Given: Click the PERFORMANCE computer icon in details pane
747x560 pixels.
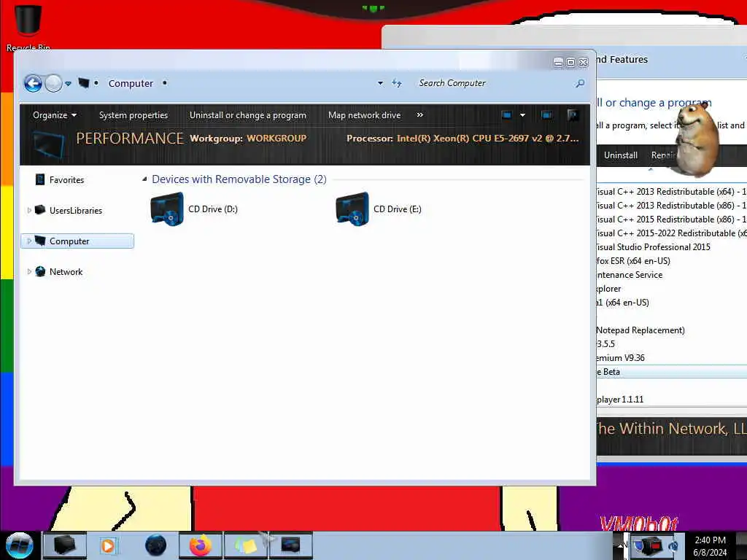Looking at the screenshot, I should tap(48, 146).
